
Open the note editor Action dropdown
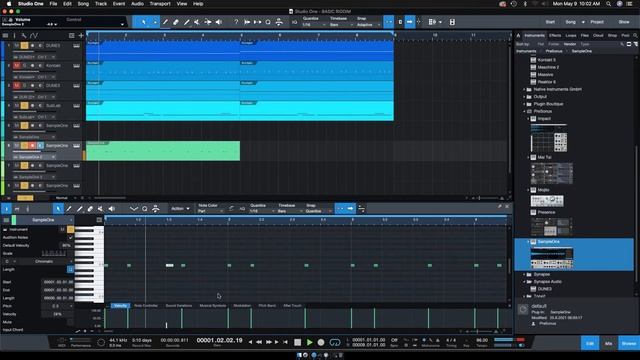click(x=180, y=209)
